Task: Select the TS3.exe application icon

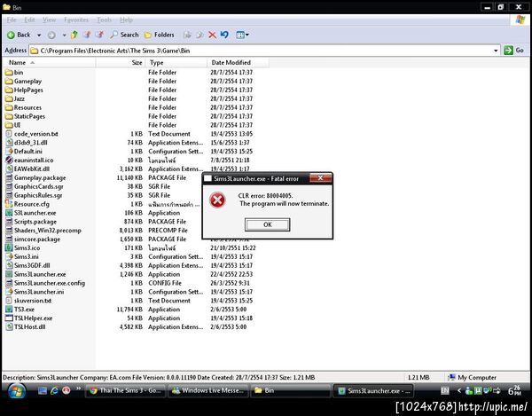Action: point(9,309)
